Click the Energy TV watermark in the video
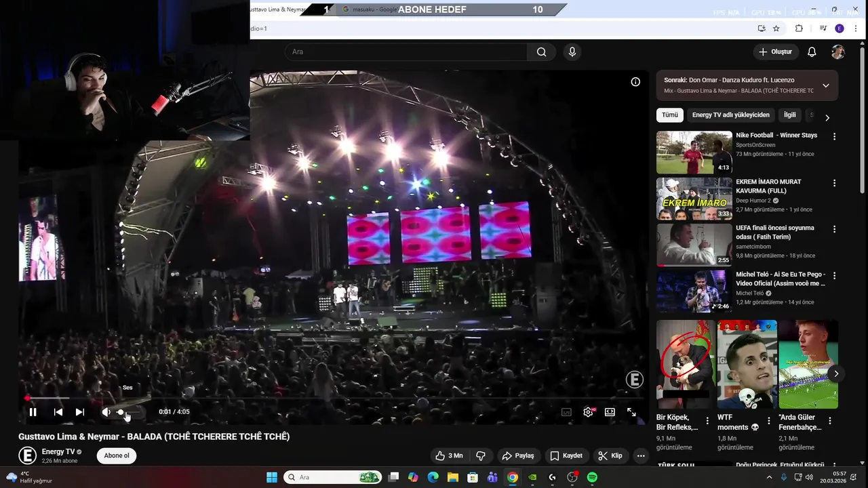 coord(634,380)
